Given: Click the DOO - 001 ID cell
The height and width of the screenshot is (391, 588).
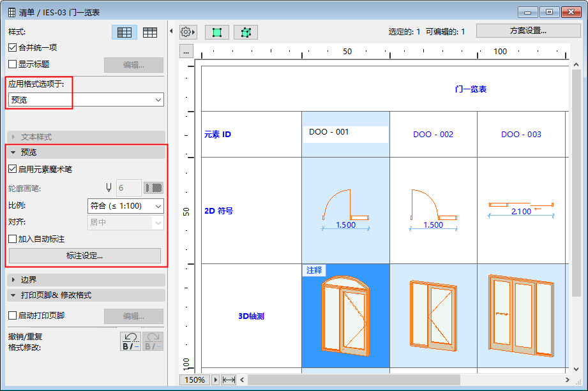Looking at the screenshot, I should [345, 134].
